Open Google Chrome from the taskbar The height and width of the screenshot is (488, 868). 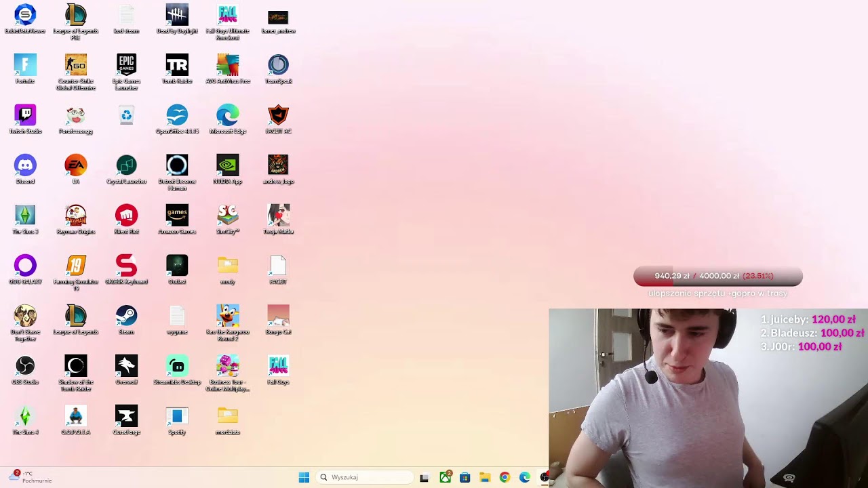(x=505, y=477)
